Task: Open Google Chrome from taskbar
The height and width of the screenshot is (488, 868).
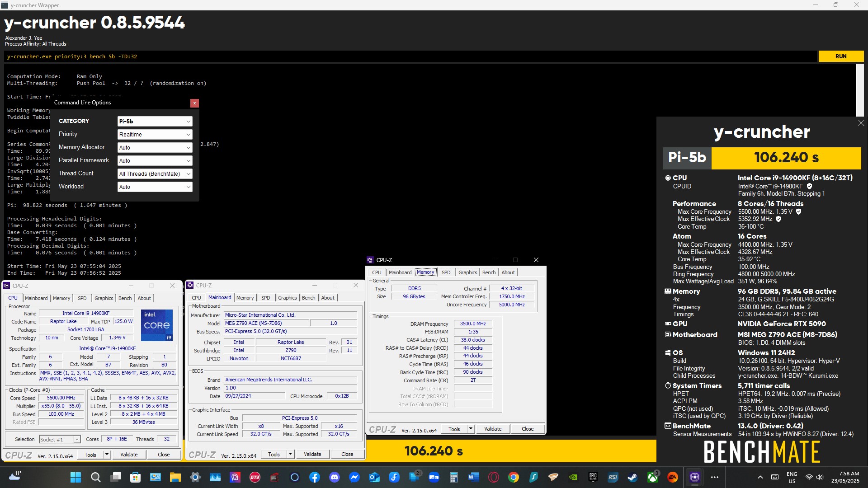Action: pyautogui.click(x=513, y=477)
